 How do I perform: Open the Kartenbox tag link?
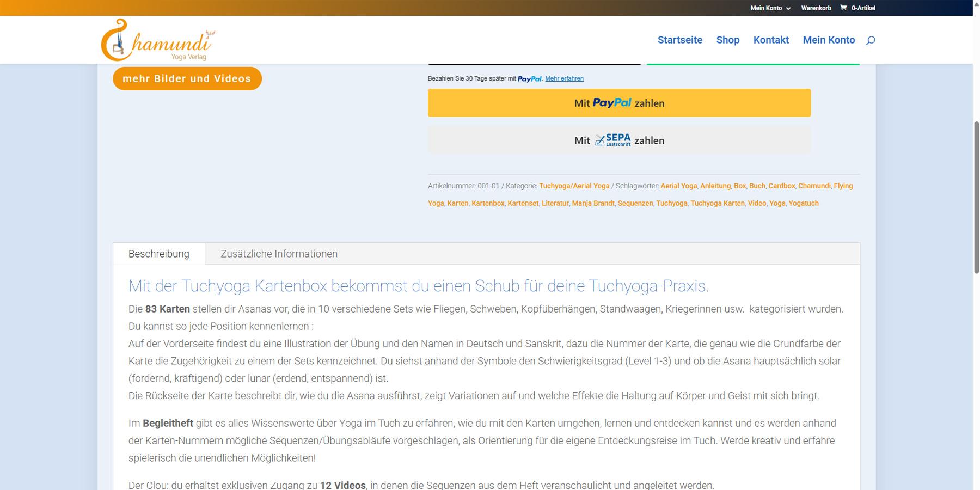pos(488,203)
